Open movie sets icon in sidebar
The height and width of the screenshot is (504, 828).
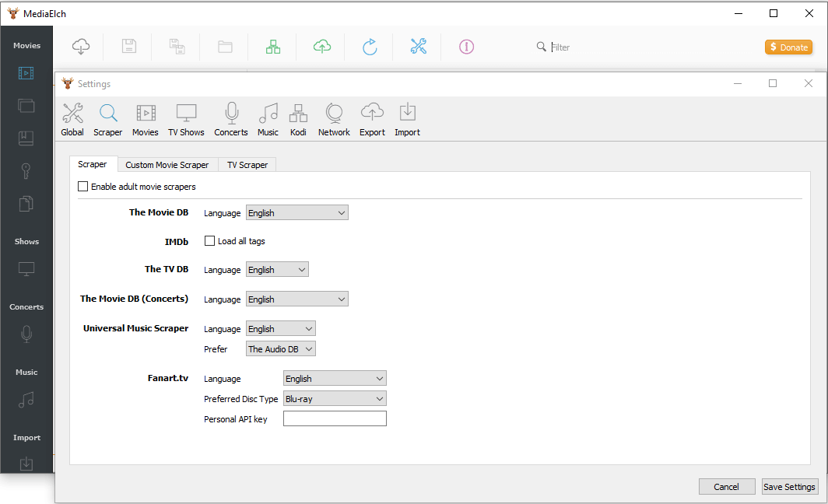[x=26, y=106]
